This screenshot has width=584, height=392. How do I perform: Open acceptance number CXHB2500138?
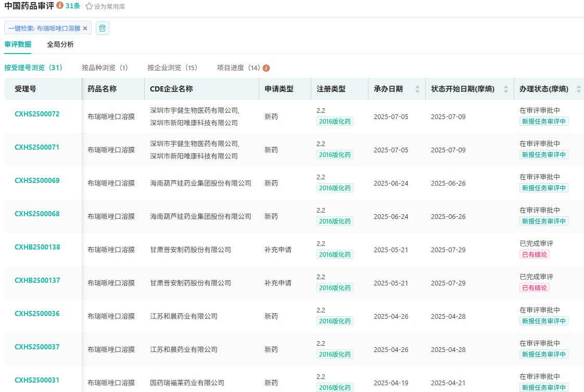37,247
